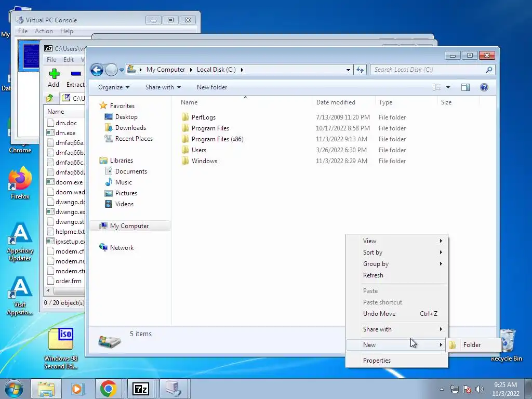Open address bar history dropdown arrow
This screenshot has height=399, width=532.
[x=348, y=70]
